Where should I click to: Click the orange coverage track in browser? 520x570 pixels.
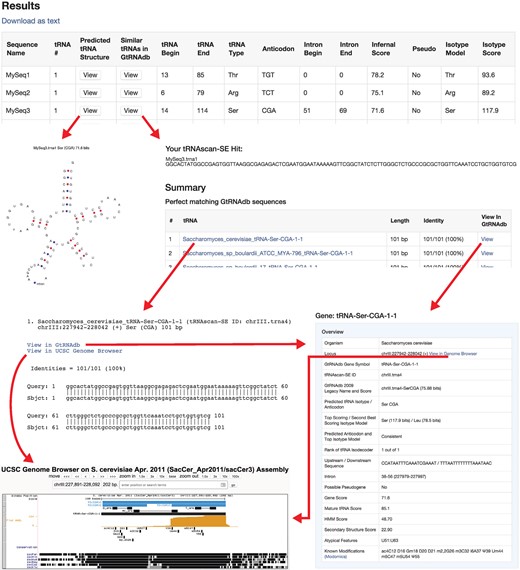pyautogui.click(x=198, y=521)
